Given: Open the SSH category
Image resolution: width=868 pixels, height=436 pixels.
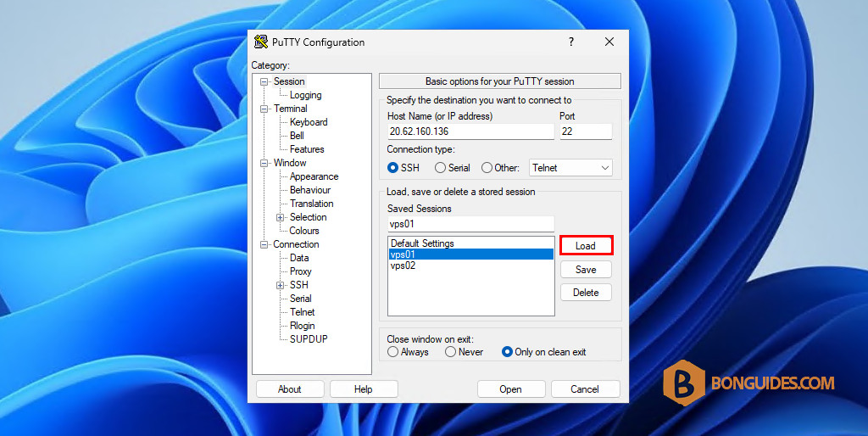Looking at the screenshot, I should [x=299, y=285].
